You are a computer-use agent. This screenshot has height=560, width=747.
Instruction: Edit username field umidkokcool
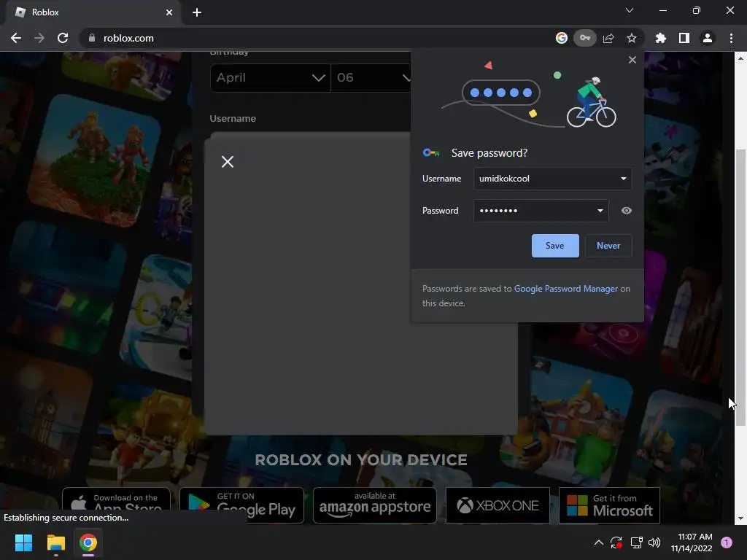553,179
